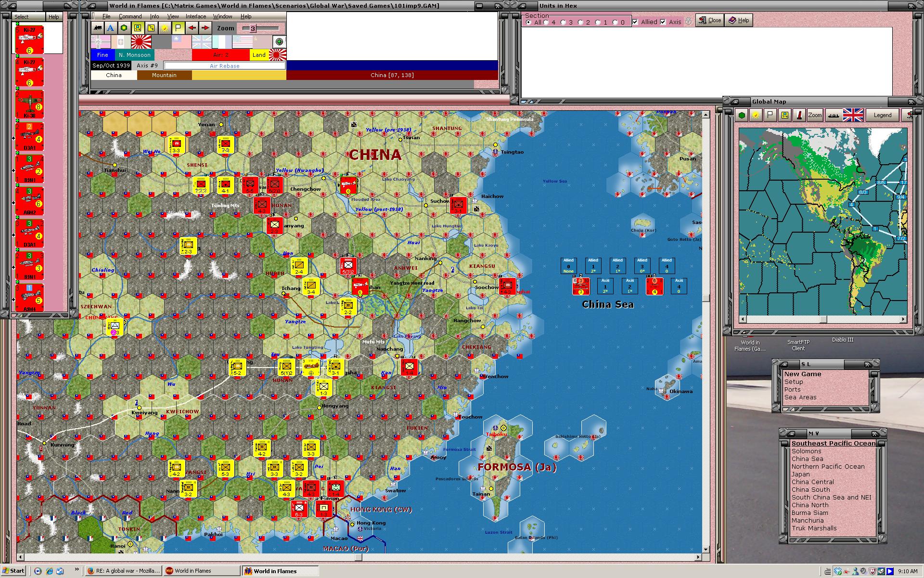Select the A6M2 fighter unit counter

(x=29, y=201)
